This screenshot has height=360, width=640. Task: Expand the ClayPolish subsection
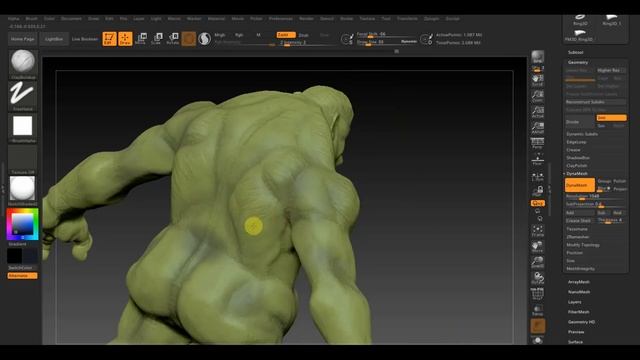(577, 166)
